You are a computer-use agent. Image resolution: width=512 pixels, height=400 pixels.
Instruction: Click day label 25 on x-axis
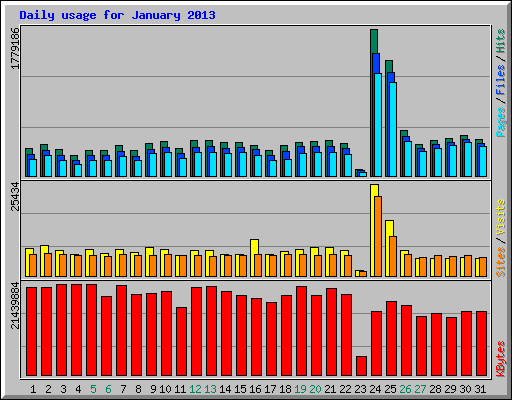coord(390,389)
